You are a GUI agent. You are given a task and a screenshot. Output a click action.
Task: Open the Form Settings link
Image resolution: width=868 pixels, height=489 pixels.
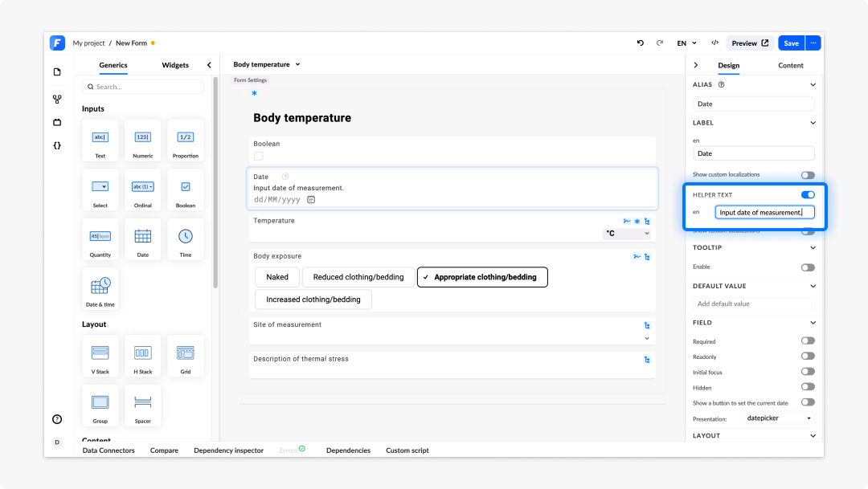coord(250,80)
